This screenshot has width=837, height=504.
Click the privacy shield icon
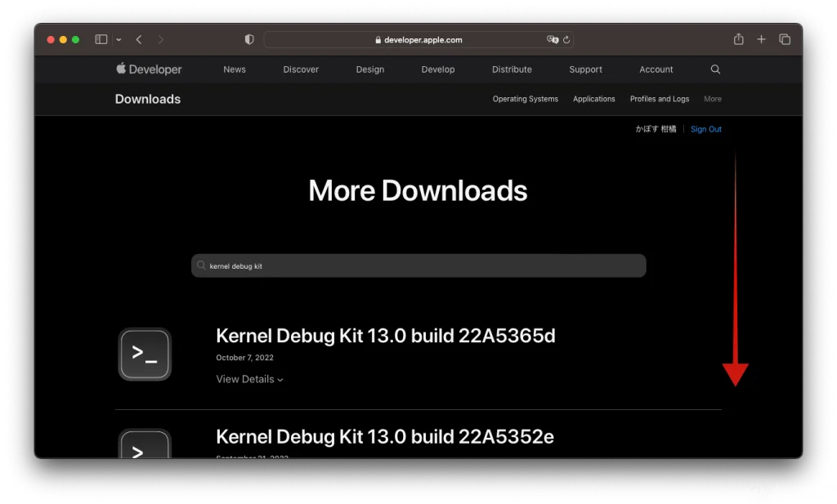pyautogui.click(x=249, y=39)
